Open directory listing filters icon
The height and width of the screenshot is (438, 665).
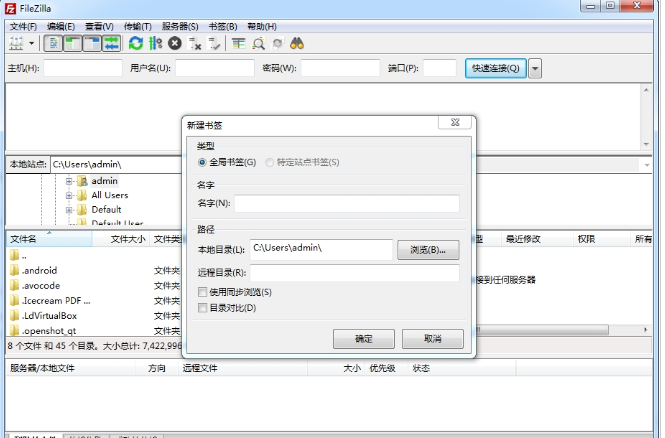[238, 43]
